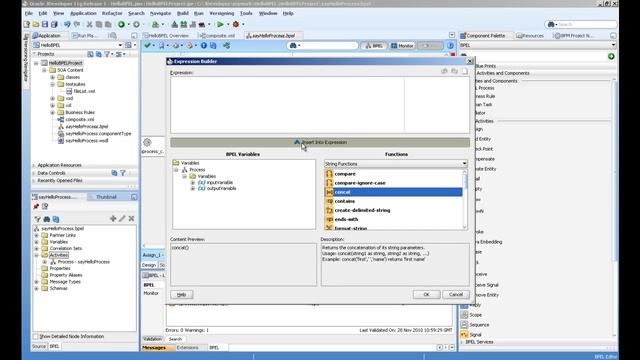
Task: Click the blue help icon beside Monitor button
Action: click(x=450, y=45)
